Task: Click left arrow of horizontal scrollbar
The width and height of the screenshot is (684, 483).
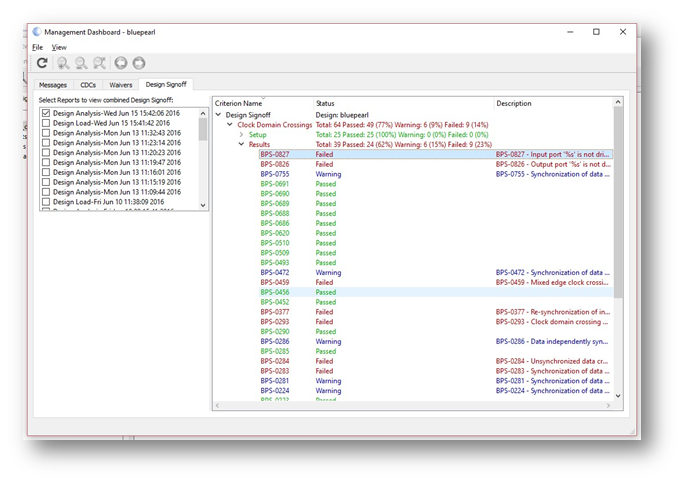Action: pos(218,406)
